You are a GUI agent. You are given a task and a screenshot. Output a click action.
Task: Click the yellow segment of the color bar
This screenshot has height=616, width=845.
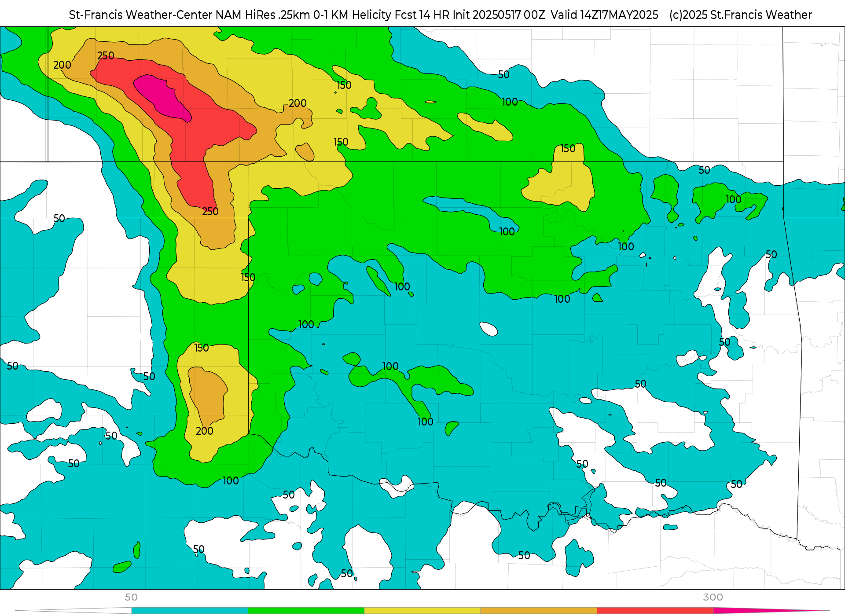coord(422,610)
